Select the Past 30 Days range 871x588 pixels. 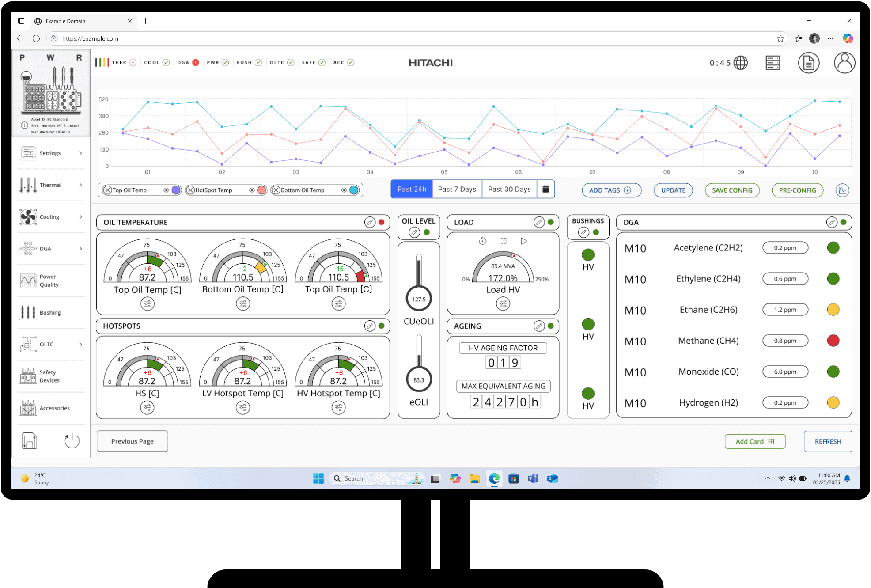click(x=509, y=189)
